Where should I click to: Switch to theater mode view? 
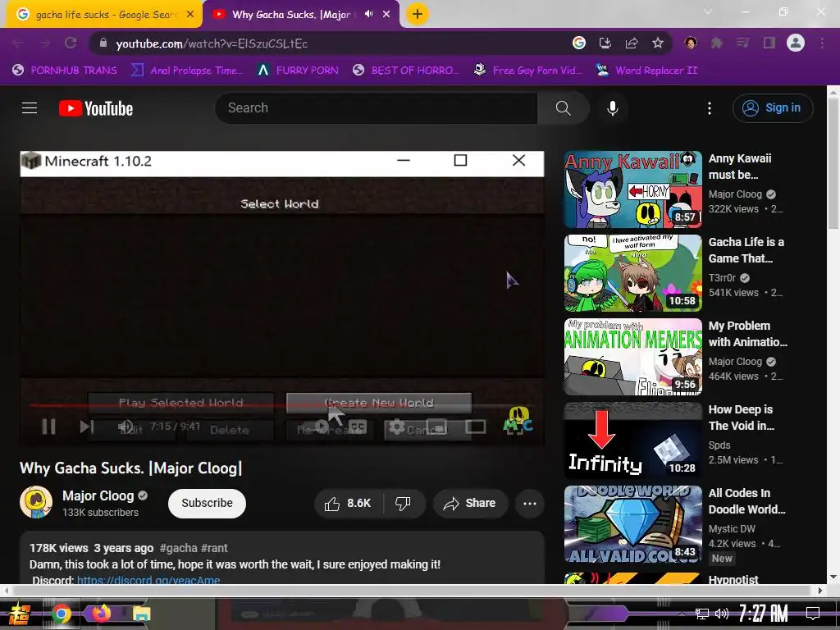475,427
